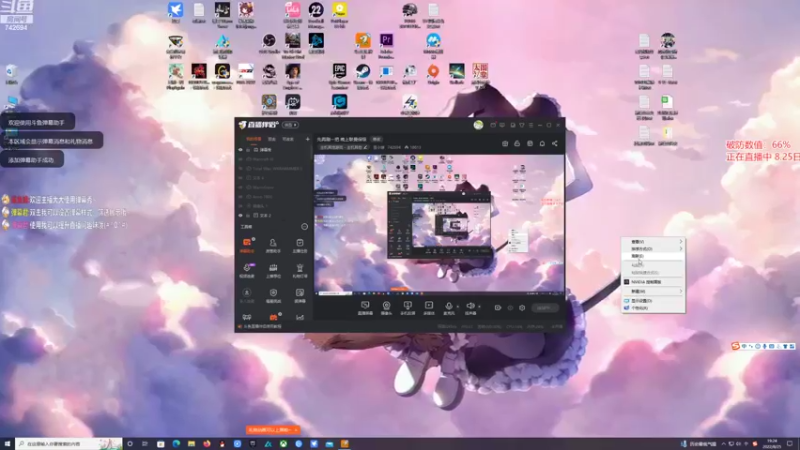
Task: Select the OBS Studio desktop icon
Action: coord(269,44)
